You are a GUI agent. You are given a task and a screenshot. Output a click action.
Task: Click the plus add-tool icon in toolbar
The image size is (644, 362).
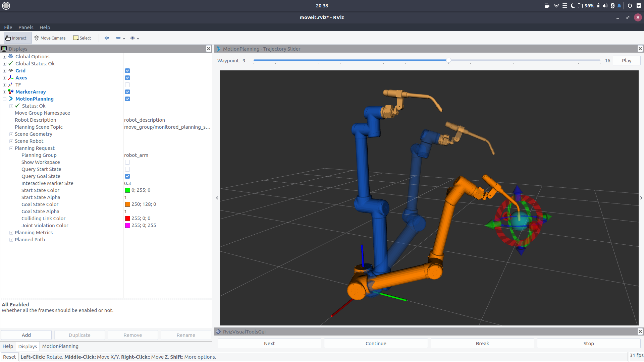(107, 38)
